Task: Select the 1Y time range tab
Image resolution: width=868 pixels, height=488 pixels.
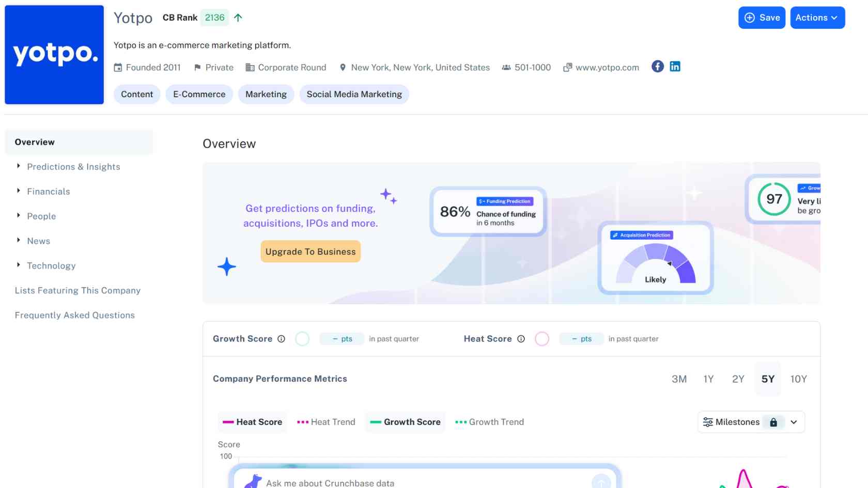Action: (708, 379)
